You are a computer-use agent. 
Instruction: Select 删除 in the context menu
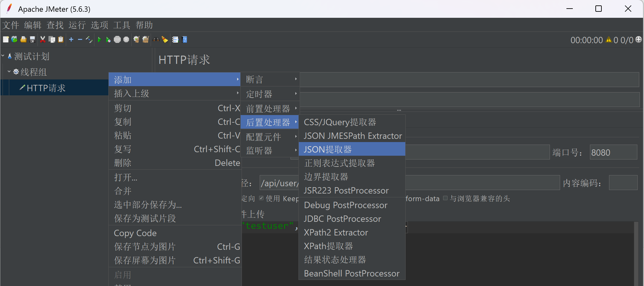click(x=175, y=163)
